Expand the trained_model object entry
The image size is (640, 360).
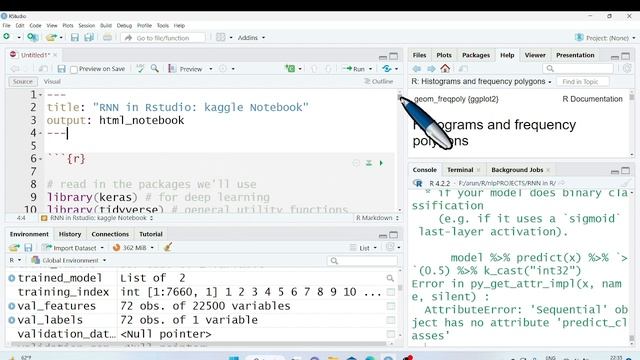click(x=11, y=278)
